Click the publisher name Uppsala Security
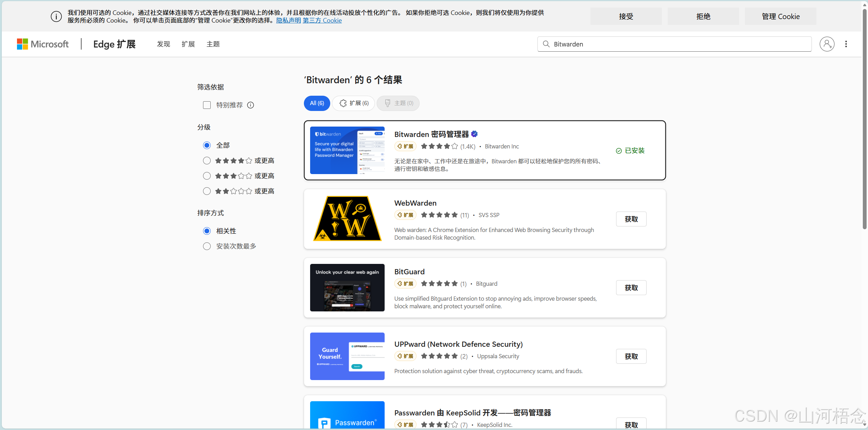 [x=498, y=356]
